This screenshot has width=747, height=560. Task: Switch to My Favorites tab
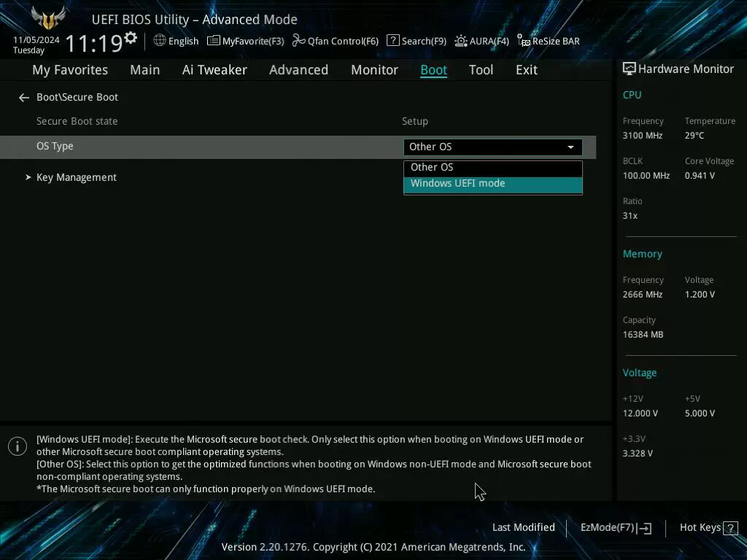click(70, 70)
